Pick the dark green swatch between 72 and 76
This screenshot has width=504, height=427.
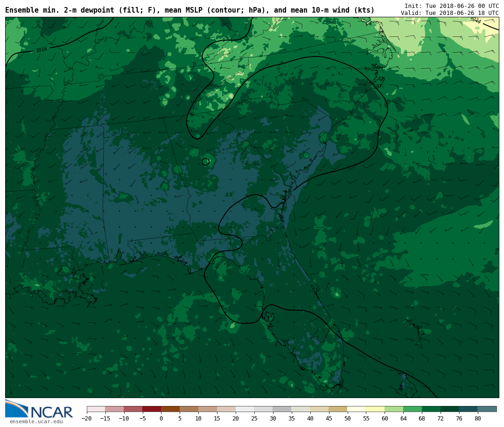pyautogui.click(x=450, y=409)
